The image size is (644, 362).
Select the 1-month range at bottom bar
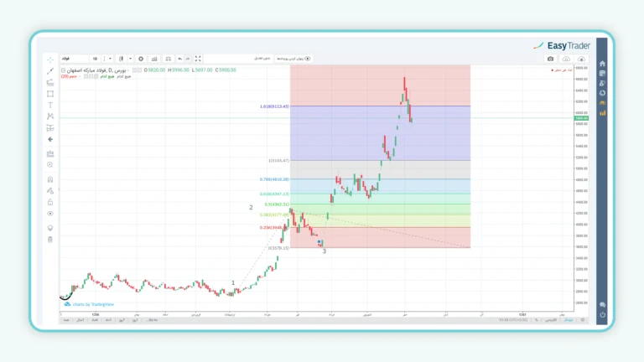[108, 320]
